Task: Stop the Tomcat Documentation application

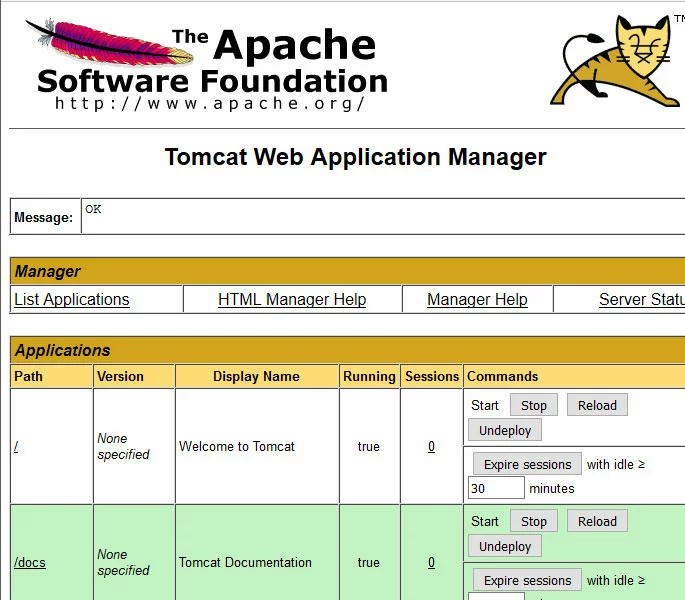Action: coord(534,521)
